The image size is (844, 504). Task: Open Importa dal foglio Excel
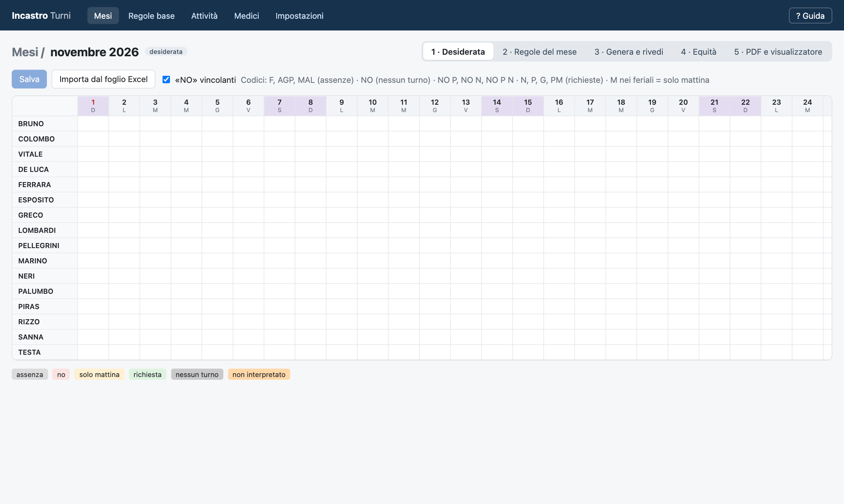104,79
